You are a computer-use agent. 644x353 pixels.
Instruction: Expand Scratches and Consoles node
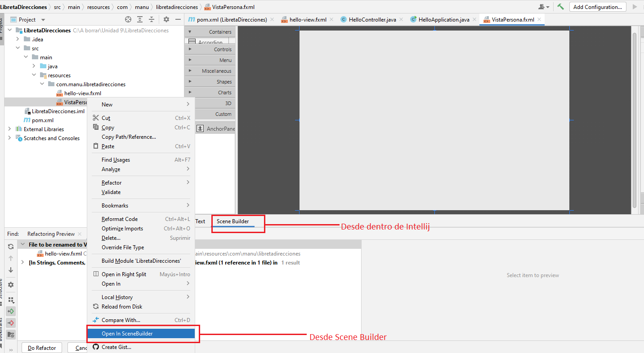point(10,138)
